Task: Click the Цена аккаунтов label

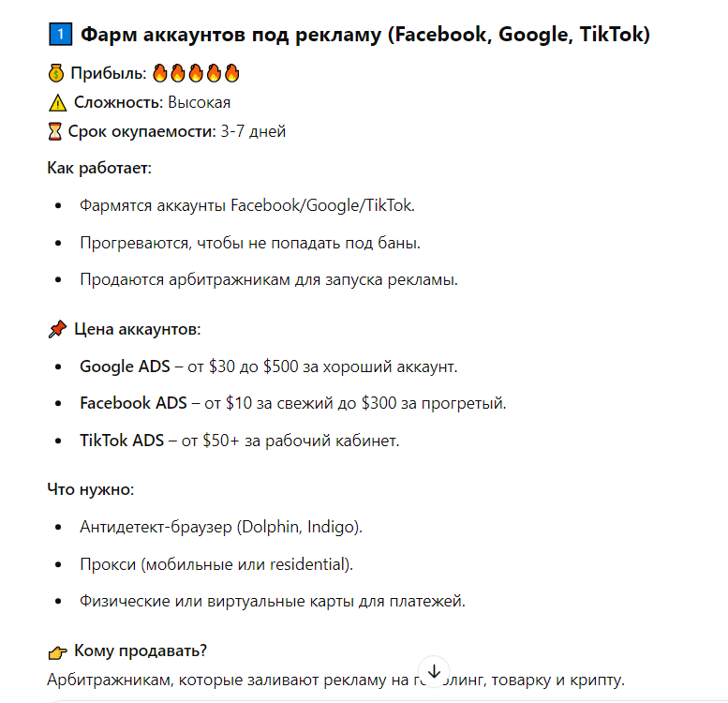Action: coord(138,329)
